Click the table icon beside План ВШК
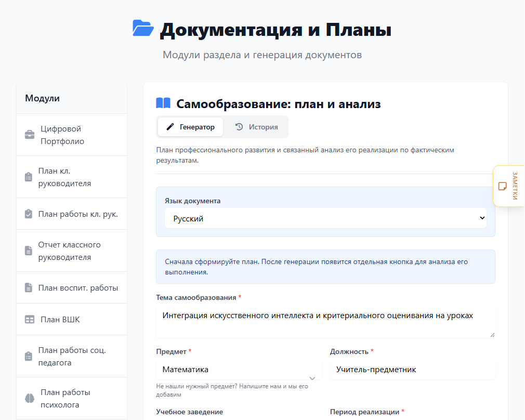The image size is (525, 420). pos(30,320)
